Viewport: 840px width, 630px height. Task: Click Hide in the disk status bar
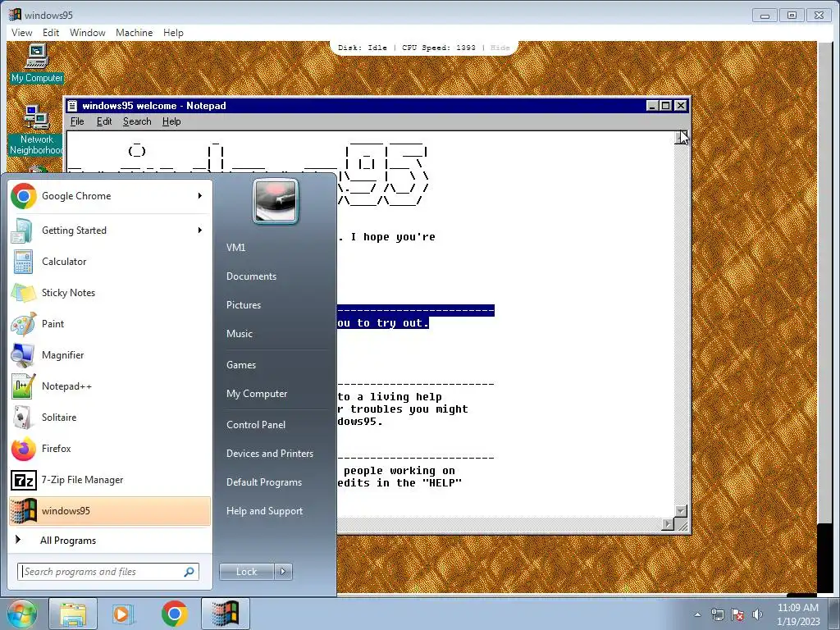click(500, 48)
